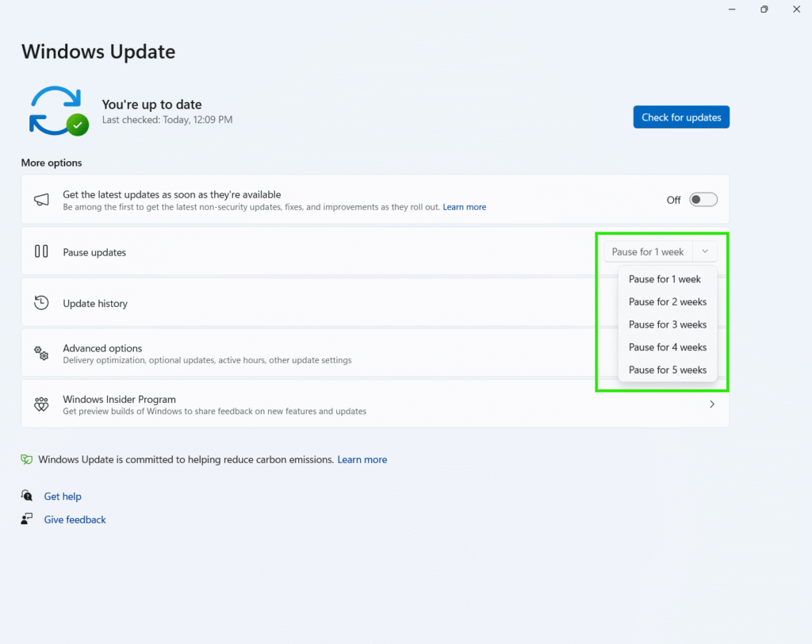Viewport: 812px width, 644px height.
Task: Click the megaphone latest updates icon
Action: tap(41, 200)
